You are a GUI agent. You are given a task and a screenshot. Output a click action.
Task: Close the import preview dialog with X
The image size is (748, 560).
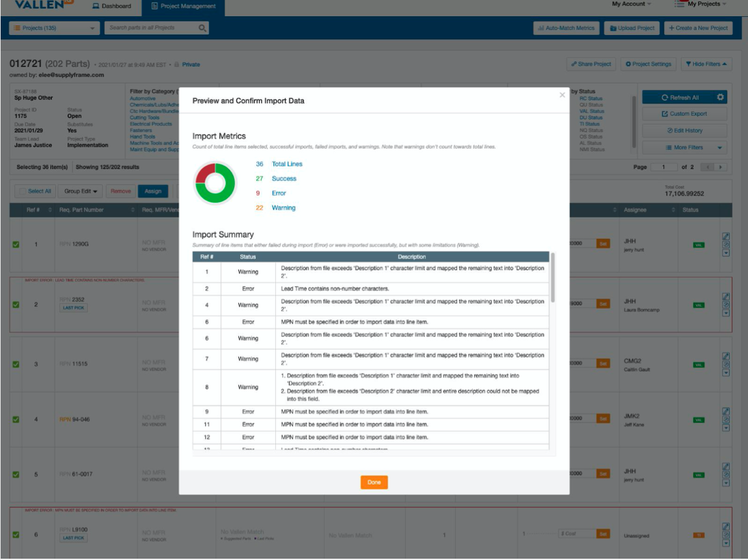tap(562, 95)
